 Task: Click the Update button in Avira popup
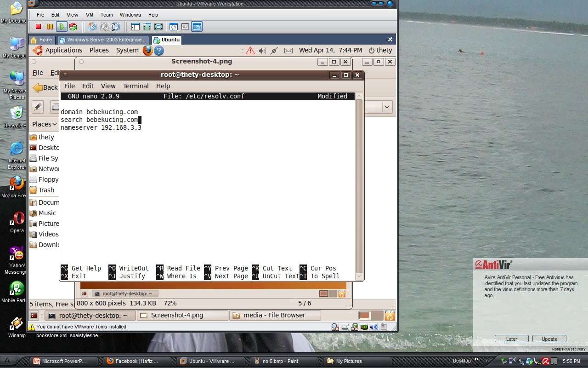click(549, 339)
